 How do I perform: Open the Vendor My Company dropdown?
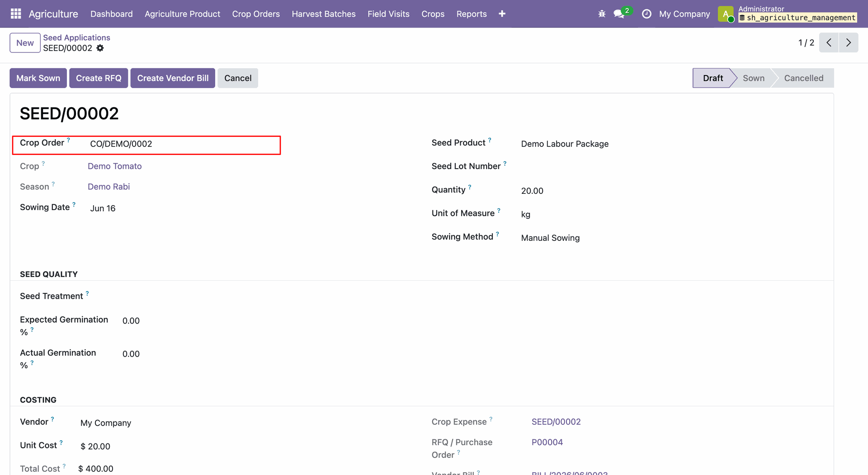click(x=244, y=423)
